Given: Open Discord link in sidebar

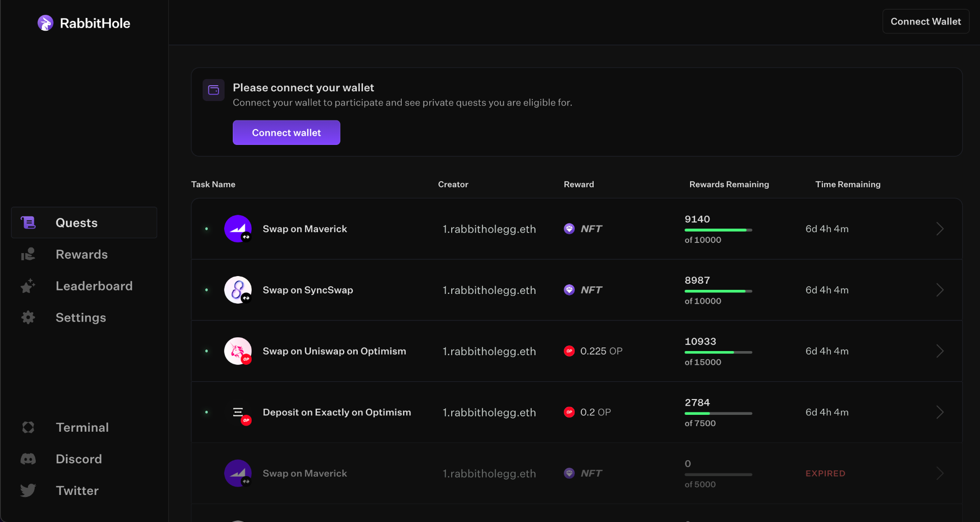Looking at the screenshot, I should click(84, 459).
